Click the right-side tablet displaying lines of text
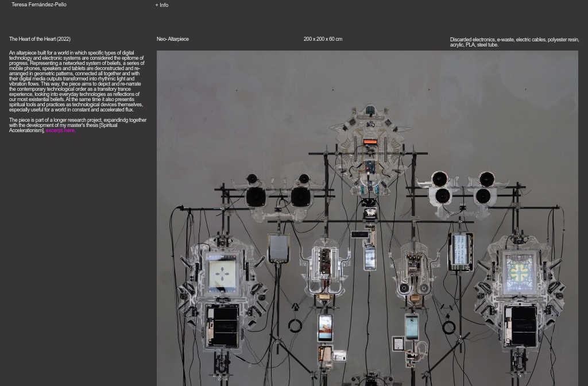The width and height of the screenshot is (588, 386). coord(461,251)
